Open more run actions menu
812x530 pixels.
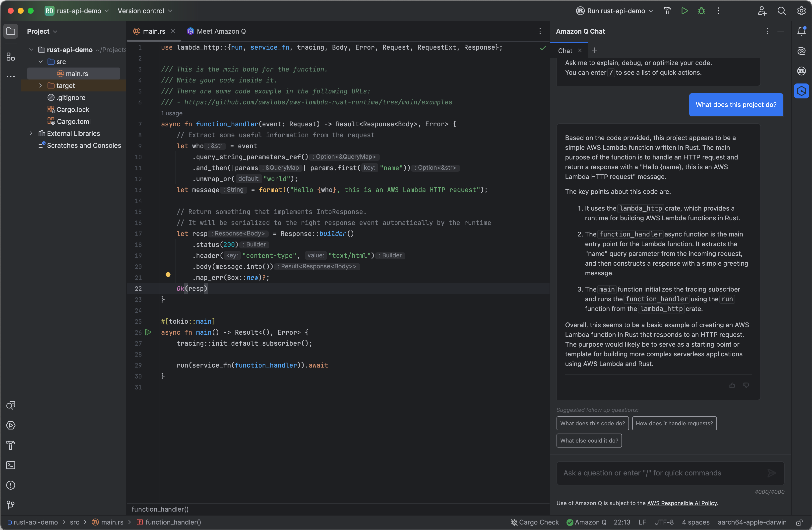pos(718,11)
